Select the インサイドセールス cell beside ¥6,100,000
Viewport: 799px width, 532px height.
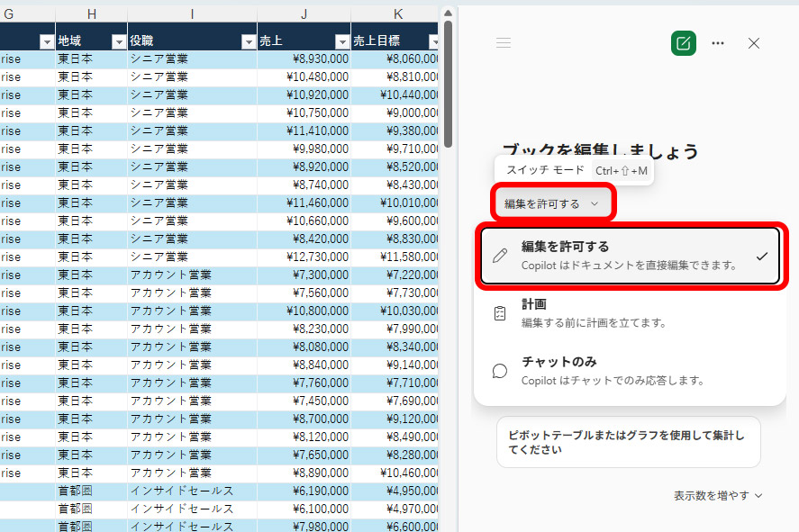(x=192, y=509)
